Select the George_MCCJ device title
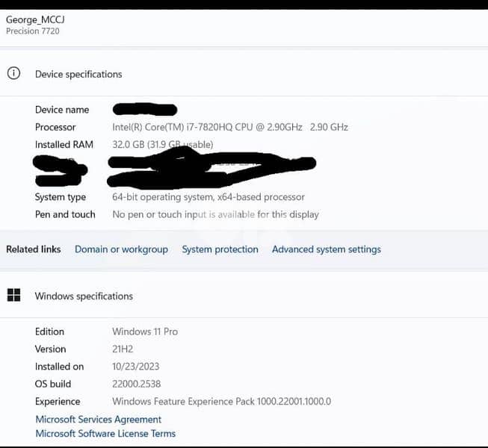The width and height of the screenshot is (488, 448). click(x=35, y=19)
